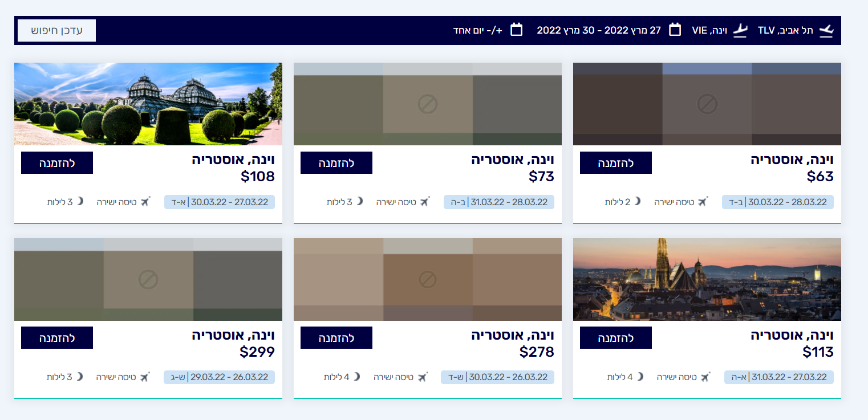
Task: Open the Vienna night skyline photo on the $113 card
Action: (x=707, y=279)
